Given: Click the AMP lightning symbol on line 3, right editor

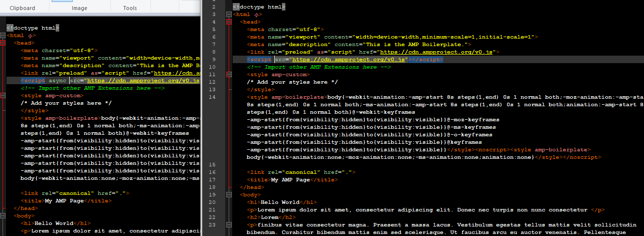Looking at the screenshot, I should 258,15.
